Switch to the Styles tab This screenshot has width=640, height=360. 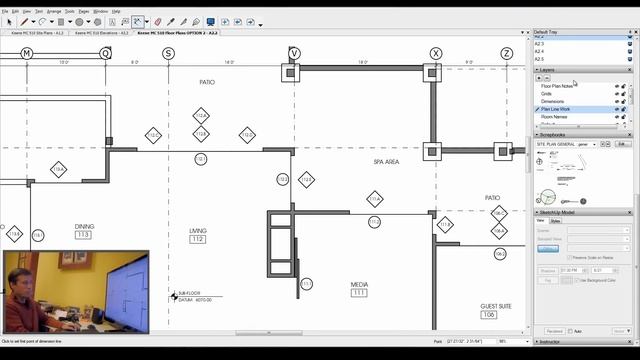[555, 221]
